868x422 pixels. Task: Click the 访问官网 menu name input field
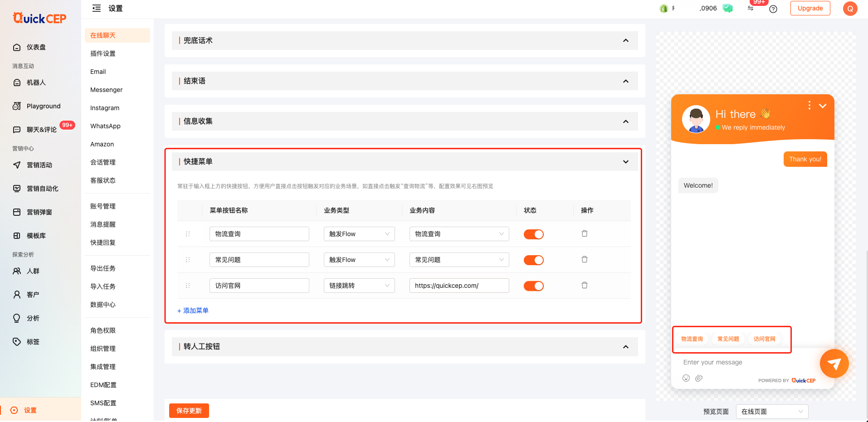259,286
